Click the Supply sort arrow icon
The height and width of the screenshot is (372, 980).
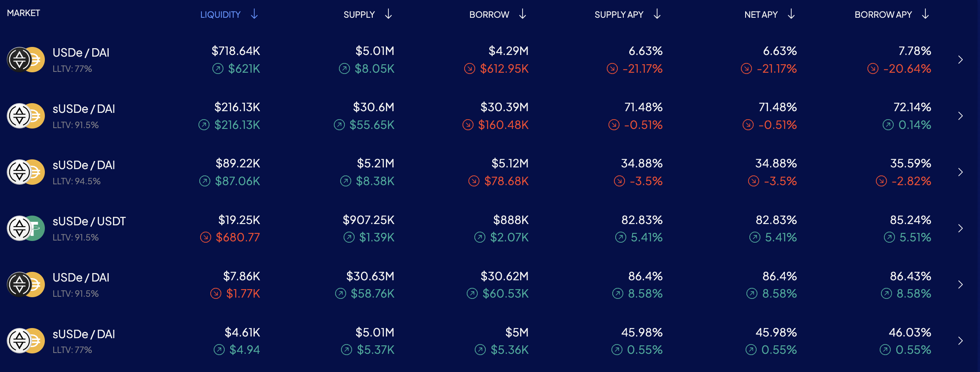[x=388, y=14]
